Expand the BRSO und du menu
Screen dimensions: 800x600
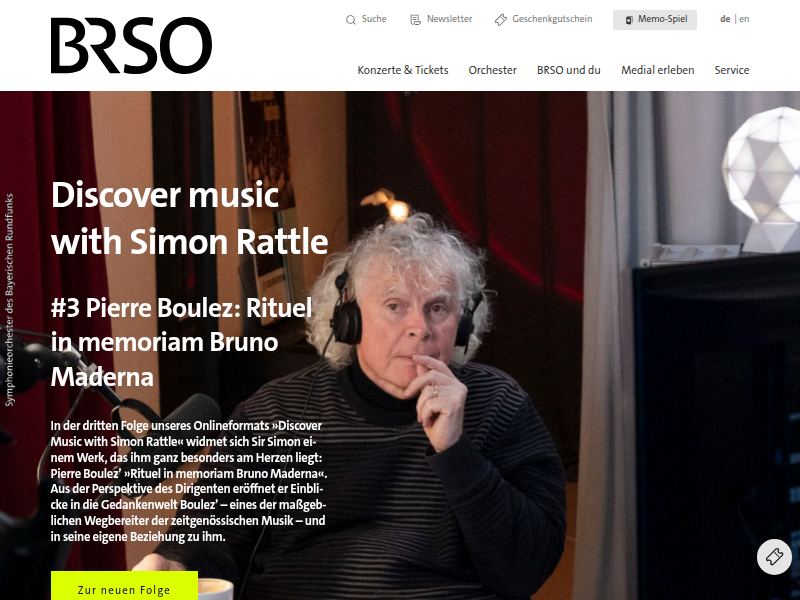568,70
